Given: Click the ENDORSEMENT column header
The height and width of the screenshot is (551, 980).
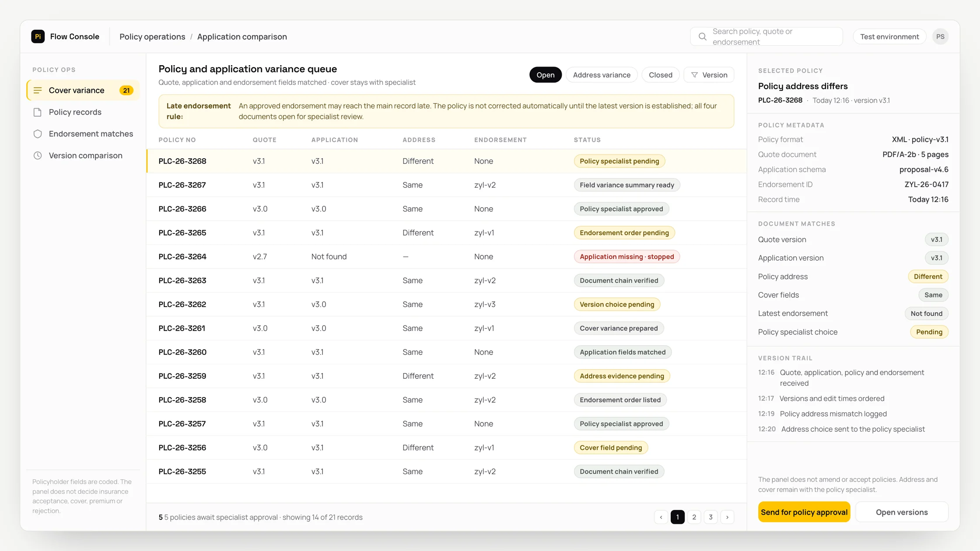Looking at the screenshot, I should (500, 140).
